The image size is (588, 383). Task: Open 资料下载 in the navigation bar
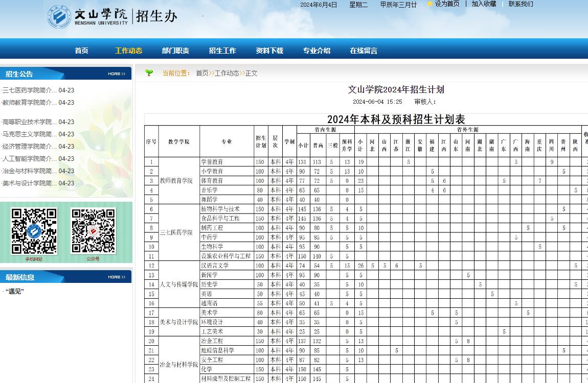pos(269,51)
